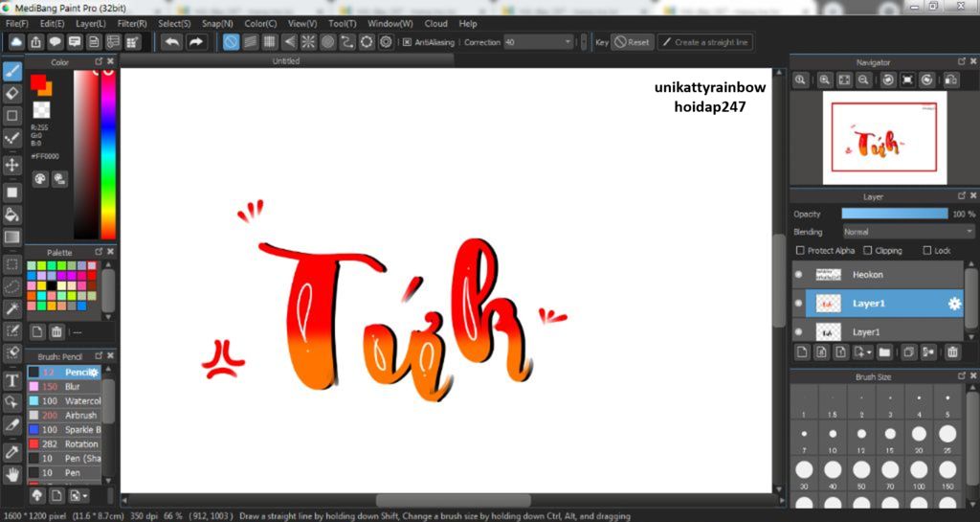
Task: Open Layer1 settings gear
Action: click(x=954, y=304)
